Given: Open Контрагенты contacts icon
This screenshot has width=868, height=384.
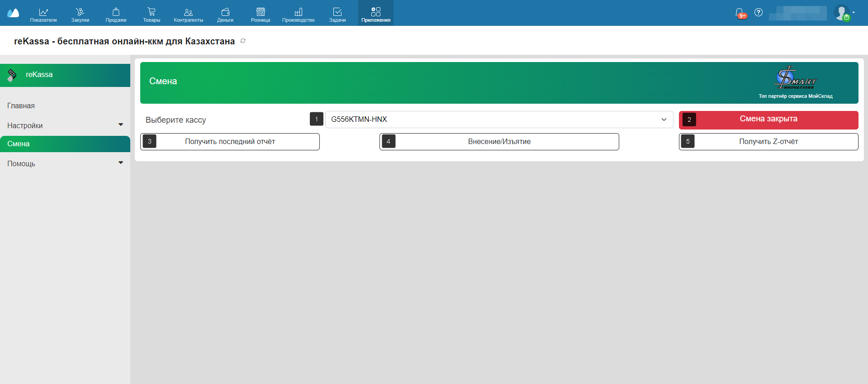Looking at the screenshot, I should [x=188, y=13].
